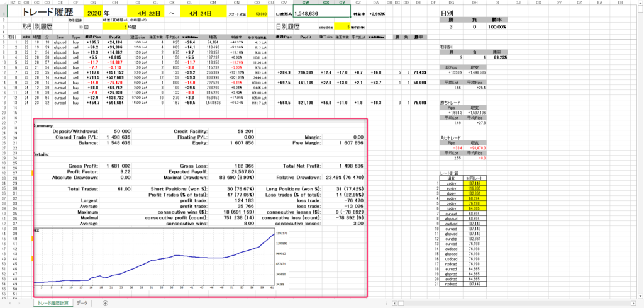Select the yellow 4月 22日 start date cell
This screenshot has width=644, height=308.
[147, 12]
